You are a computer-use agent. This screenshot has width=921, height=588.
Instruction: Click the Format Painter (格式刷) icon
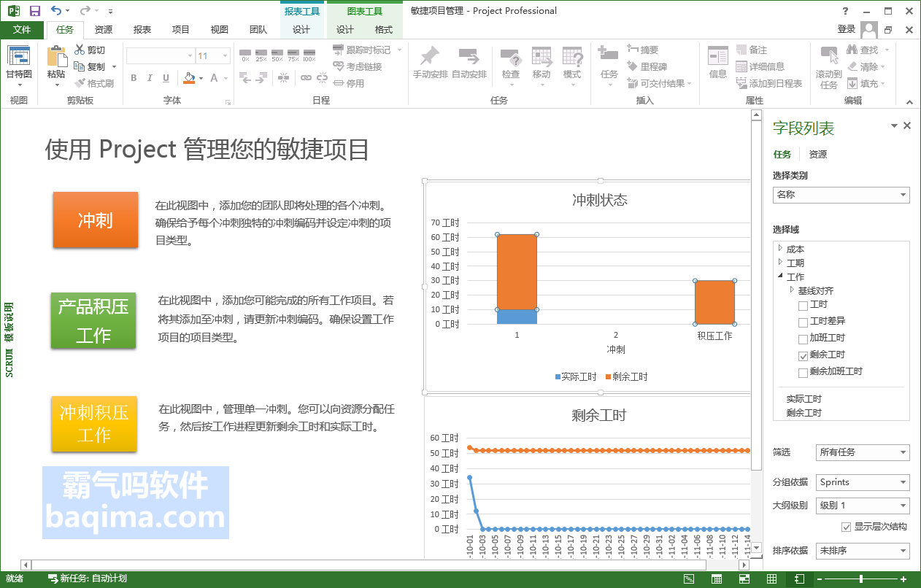[80, 83]
